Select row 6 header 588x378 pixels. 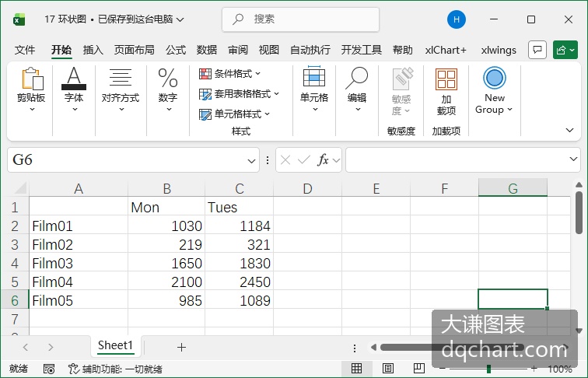click(x=15, y=300)
